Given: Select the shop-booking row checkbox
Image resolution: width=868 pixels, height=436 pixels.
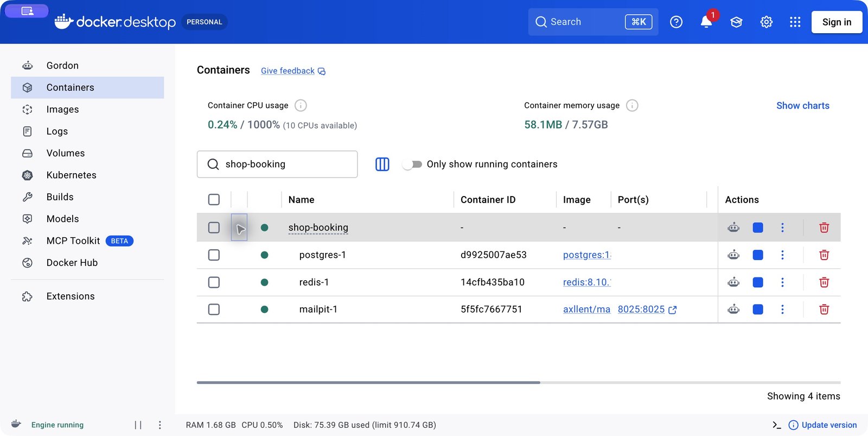Looking at the screenshot, I should (214, 228).
